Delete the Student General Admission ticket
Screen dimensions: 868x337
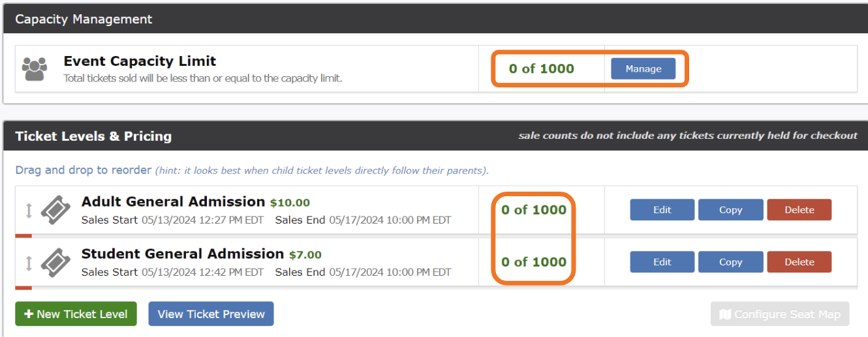pos(799,262)
